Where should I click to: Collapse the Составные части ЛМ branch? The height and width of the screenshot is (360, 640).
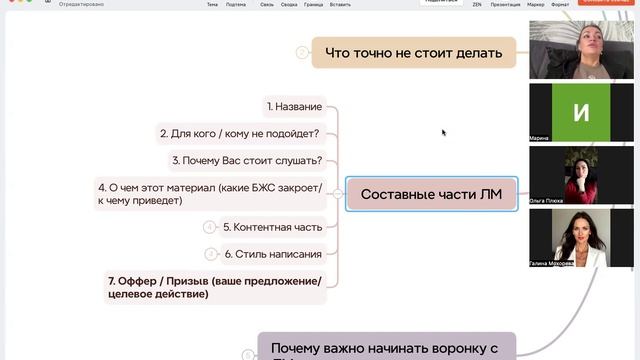coord(338,194)
